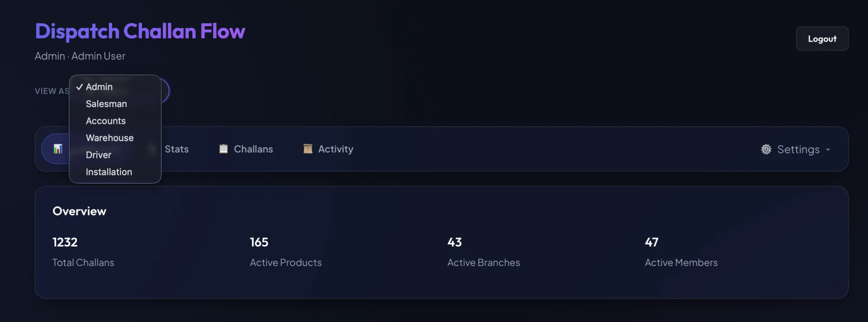Click the clipboard icon beside Challans
This screenshot has height=322, width=868.
pos(223,149)
